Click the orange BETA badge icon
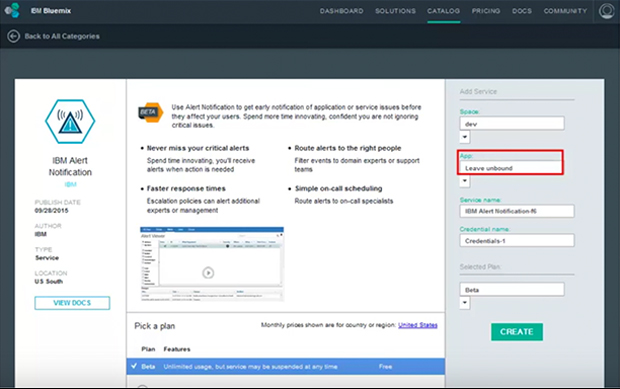Image resolution: width=620 pixels, height=389 pixels. tap(150, 112)
